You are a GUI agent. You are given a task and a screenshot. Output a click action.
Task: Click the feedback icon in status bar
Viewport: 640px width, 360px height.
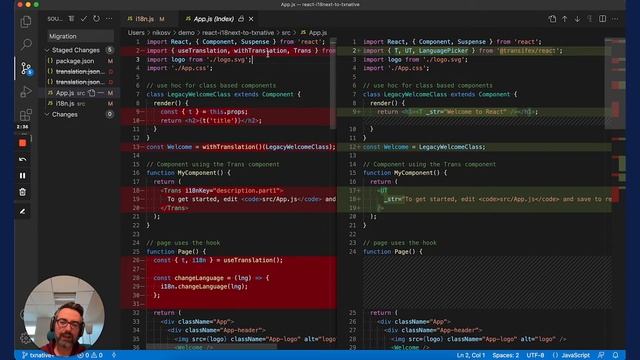tap(601, 355)
